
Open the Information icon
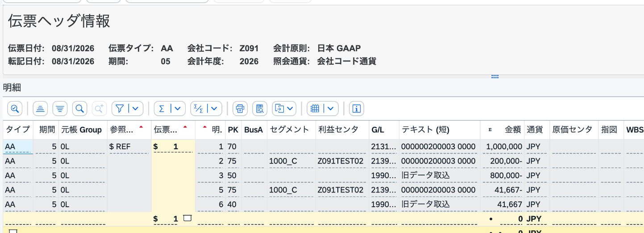pos(357,108)
